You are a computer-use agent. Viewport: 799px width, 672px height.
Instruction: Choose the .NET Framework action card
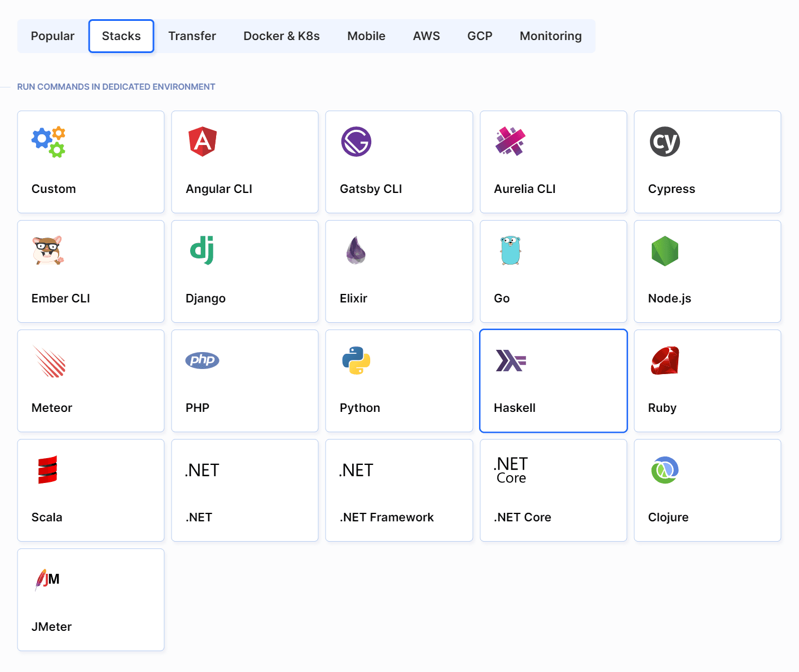(399, 490)
